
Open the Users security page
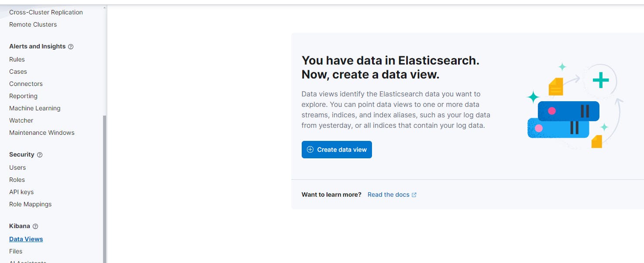click(x=17, y=167)
